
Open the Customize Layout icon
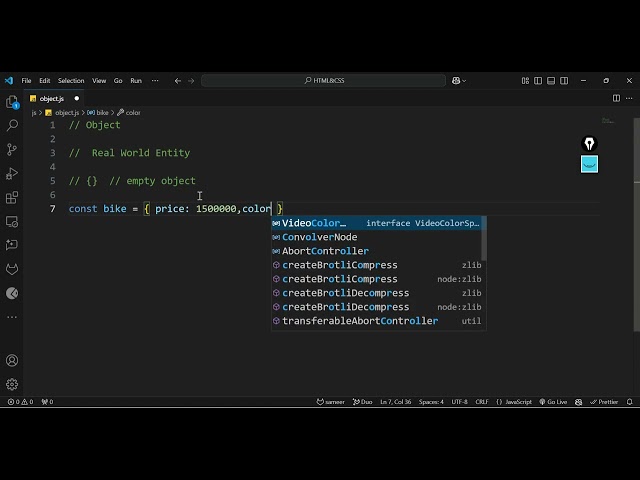[525, 81]
